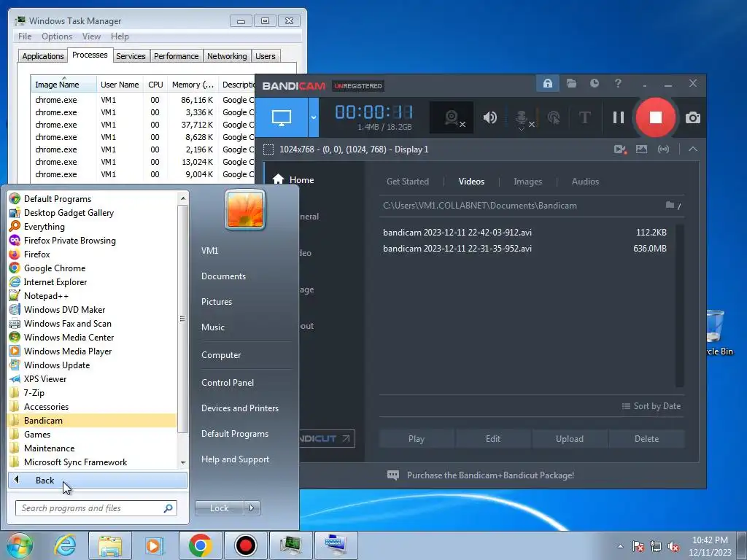The height and width of the screenshot is (560, 747).
Task: Click Bandicam record icon on taskbar
Action: [245, 545]
